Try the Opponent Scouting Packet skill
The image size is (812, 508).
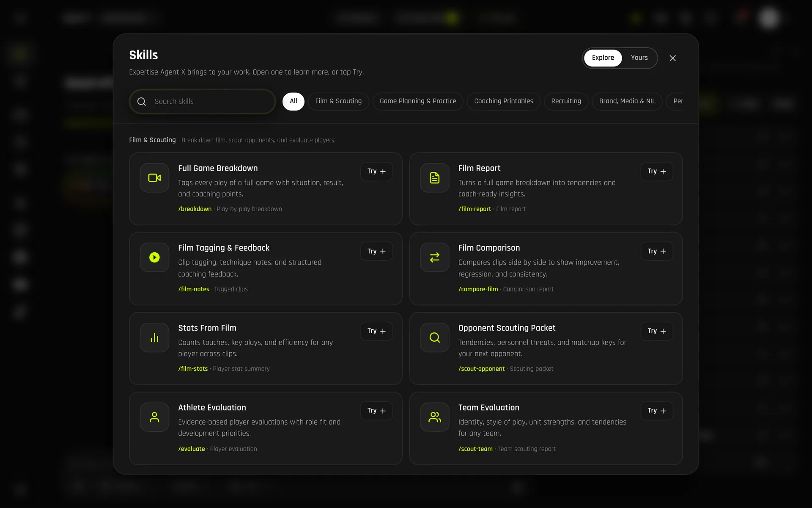point(656,331)
